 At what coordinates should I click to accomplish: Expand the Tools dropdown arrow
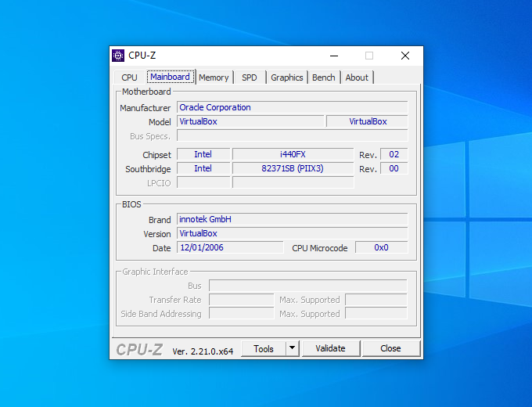(x=292, y=348)
